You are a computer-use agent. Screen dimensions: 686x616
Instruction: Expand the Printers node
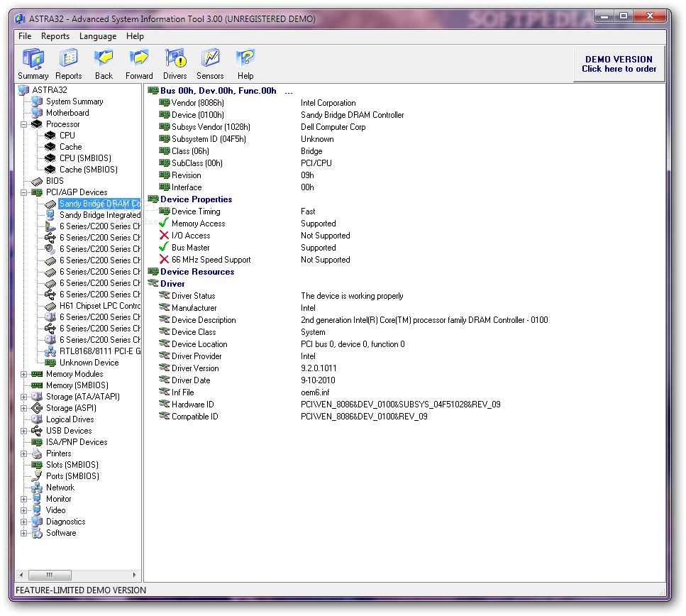click(23, 454)
